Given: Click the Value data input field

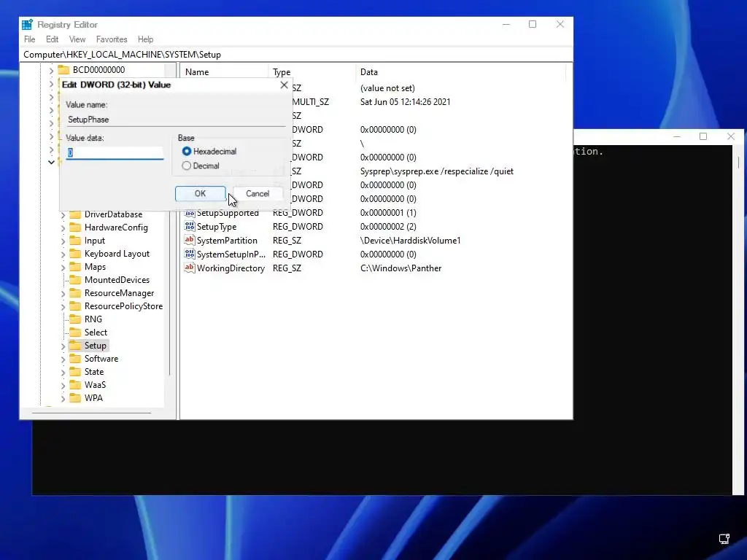Looking at the screenshot, I should point(115,152).
